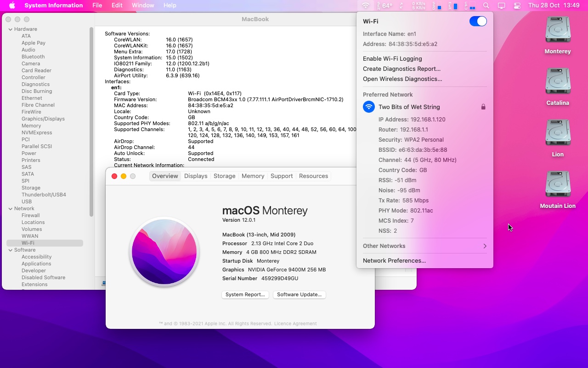Select Ethernet in the sidebar

[x=32, y=98]
